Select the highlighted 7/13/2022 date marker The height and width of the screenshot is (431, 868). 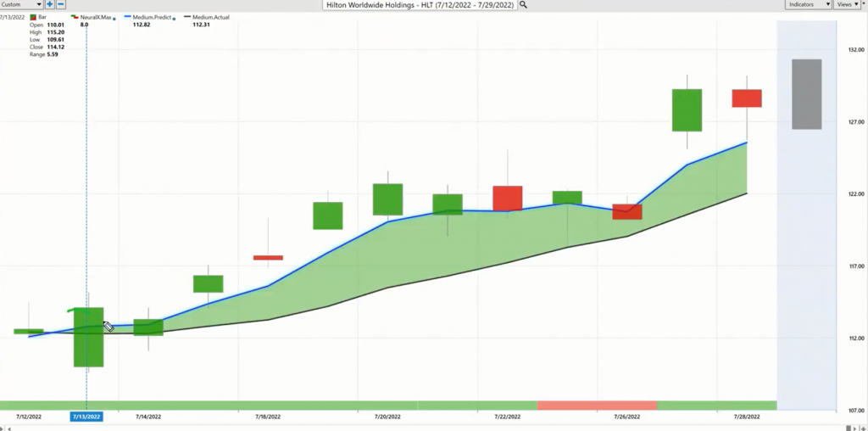[86, 417]
